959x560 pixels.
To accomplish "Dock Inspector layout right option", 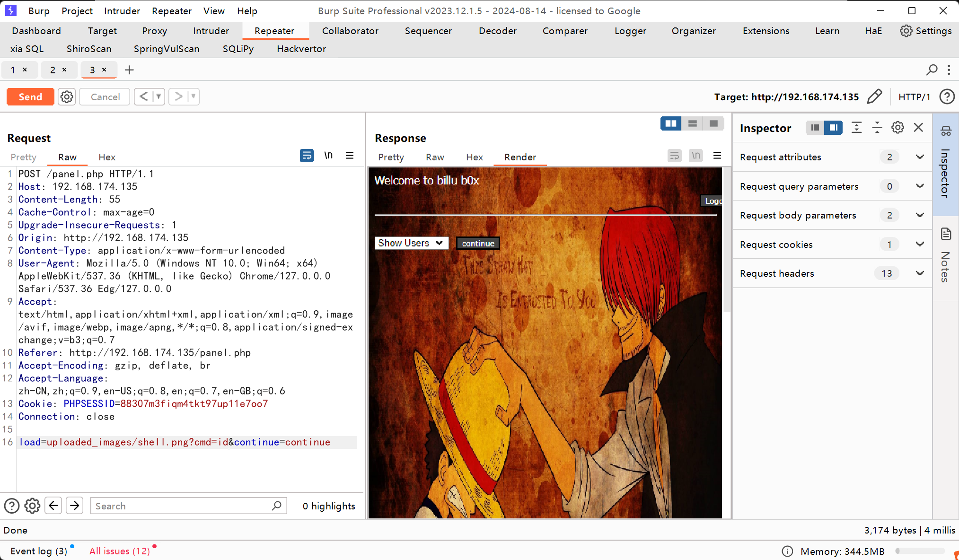I will 833,128.
